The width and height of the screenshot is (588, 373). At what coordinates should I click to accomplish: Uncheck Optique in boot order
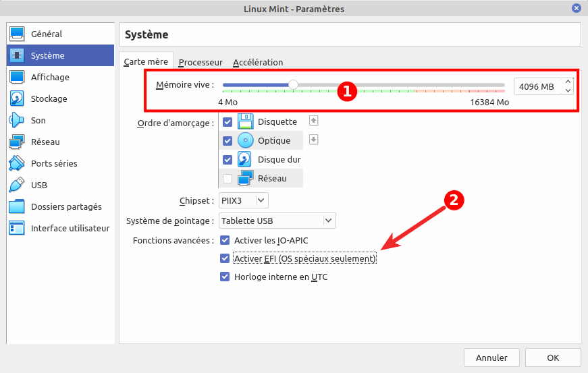(228, 141)
